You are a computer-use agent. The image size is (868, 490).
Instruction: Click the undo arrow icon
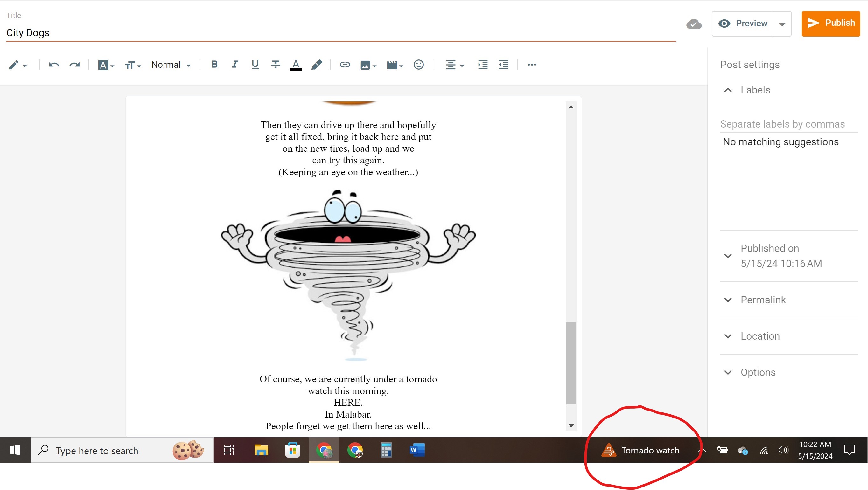click(54, 65)
